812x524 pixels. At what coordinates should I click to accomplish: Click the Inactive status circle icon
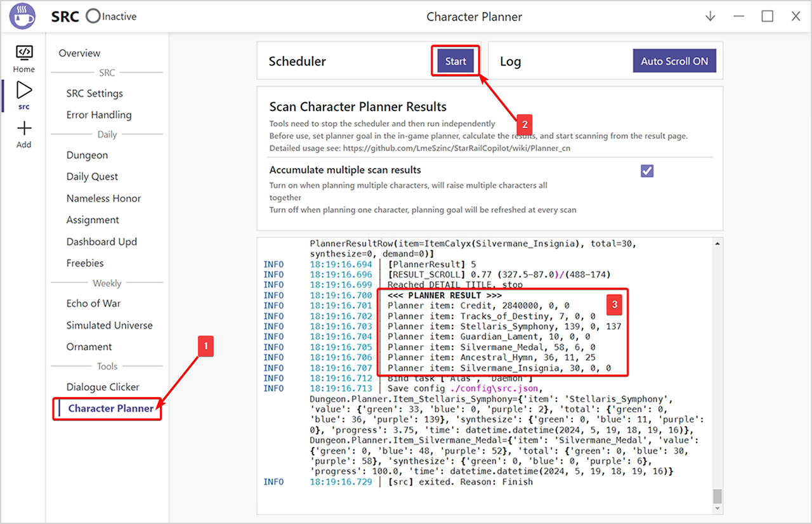point(93,16)
